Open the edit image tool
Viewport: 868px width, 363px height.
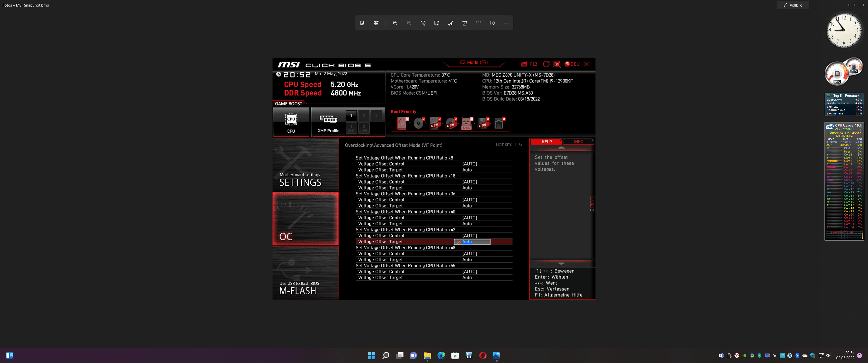click(x=437, y=23)
